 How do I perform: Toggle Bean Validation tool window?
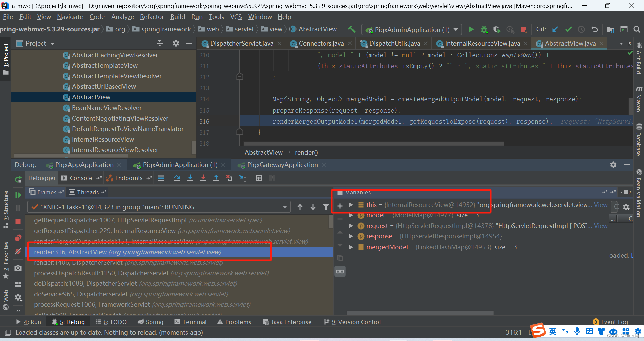tap(639, 193)
